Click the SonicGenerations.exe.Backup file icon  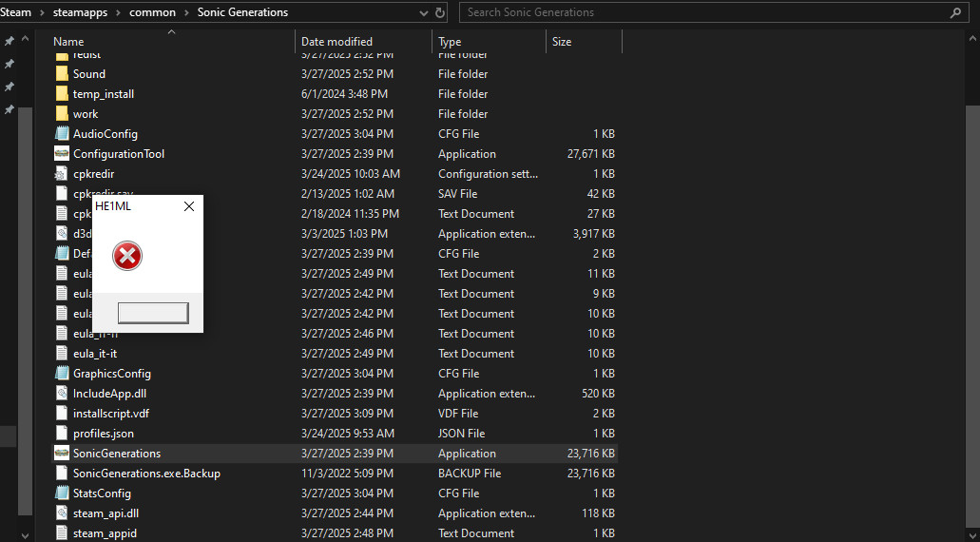coord(62,474)
